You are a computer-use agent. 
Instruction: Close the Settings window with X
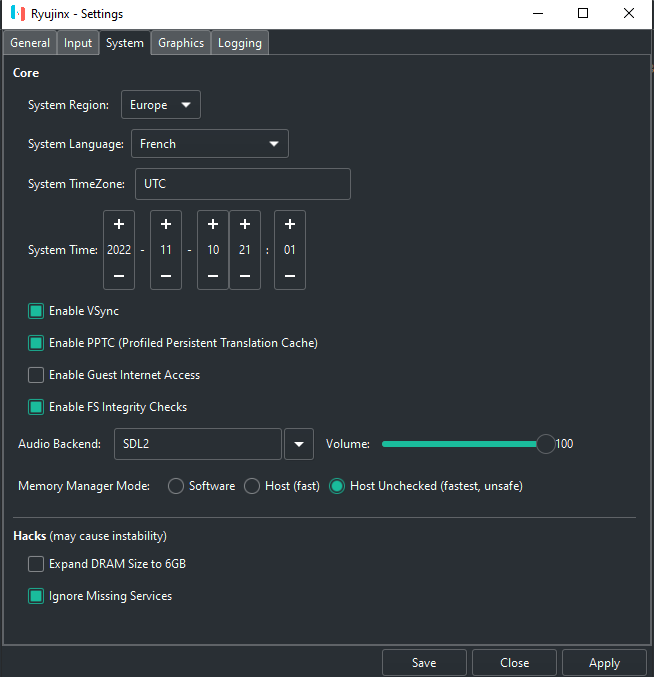click(x=629, y=13)
